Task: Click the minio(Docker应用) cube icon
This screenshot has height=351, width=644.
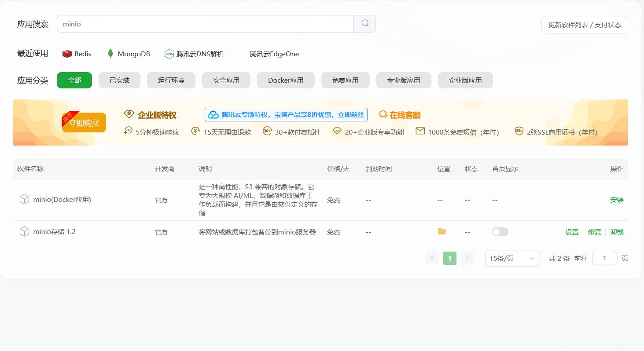Action: click(24, 199)
